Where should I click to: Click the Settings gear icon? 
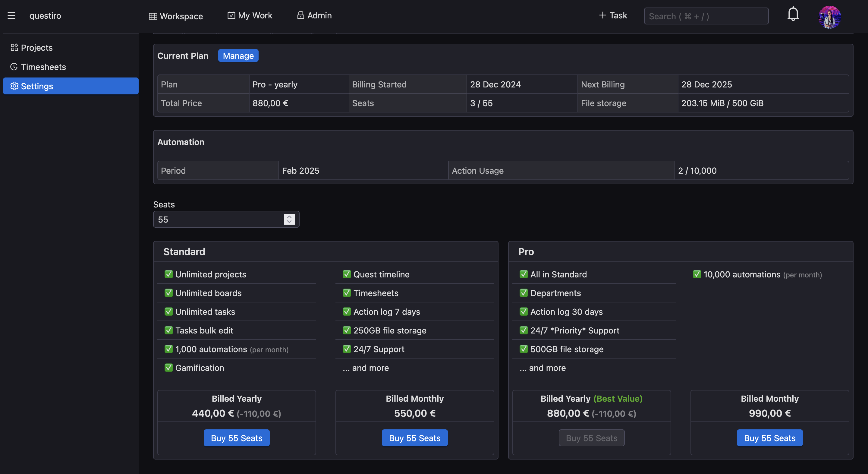pyautogui.click(x=14, y=86)
